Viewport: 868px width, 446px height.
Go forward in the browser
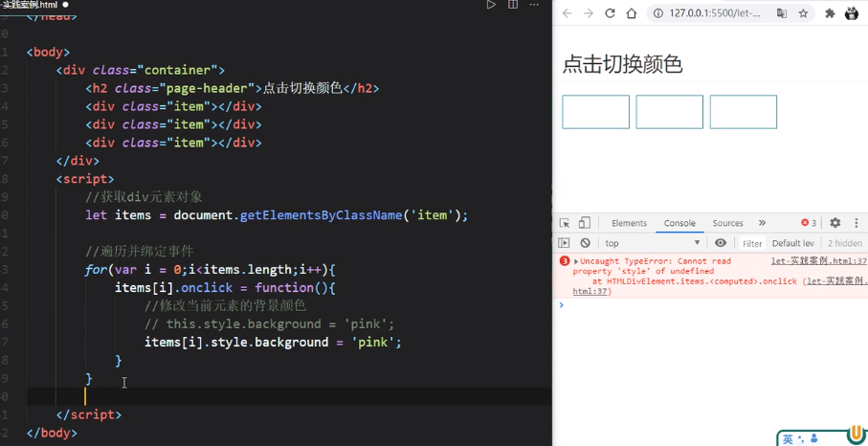tap(589, 13)
